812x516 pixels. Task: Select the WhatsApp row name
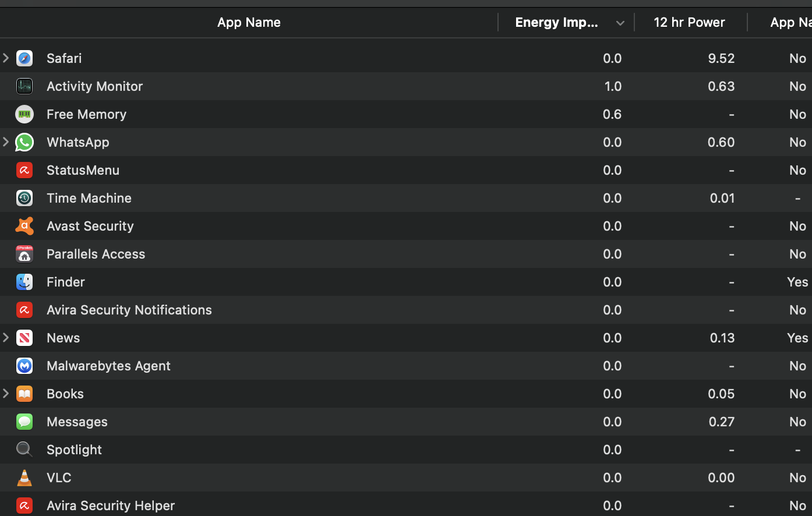78,142
